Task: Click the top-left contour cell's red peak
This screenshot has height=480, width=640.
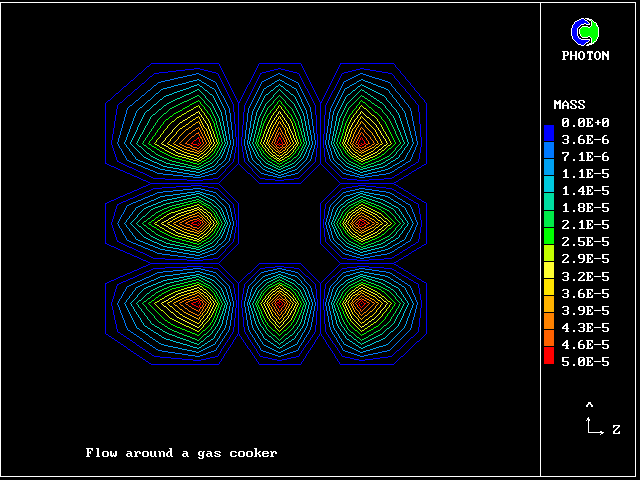Action: 194,140
